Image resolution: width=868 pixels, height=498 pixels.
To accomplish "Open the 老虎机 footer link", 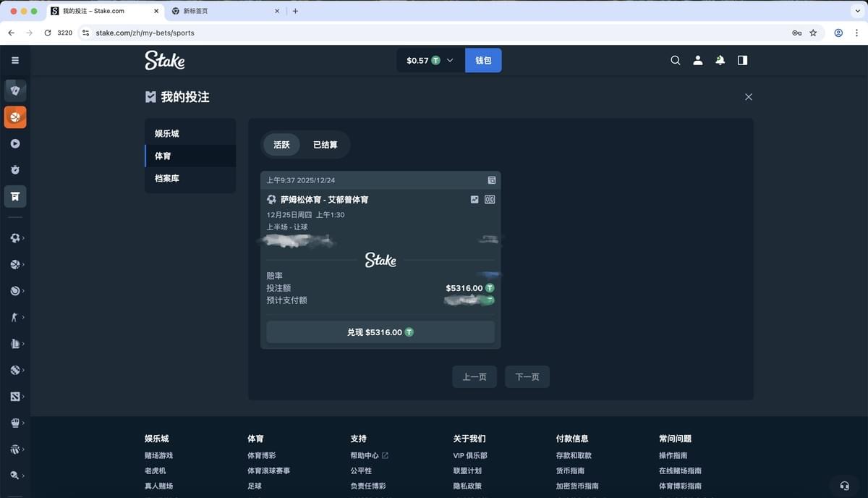I will tap(156, 470).
